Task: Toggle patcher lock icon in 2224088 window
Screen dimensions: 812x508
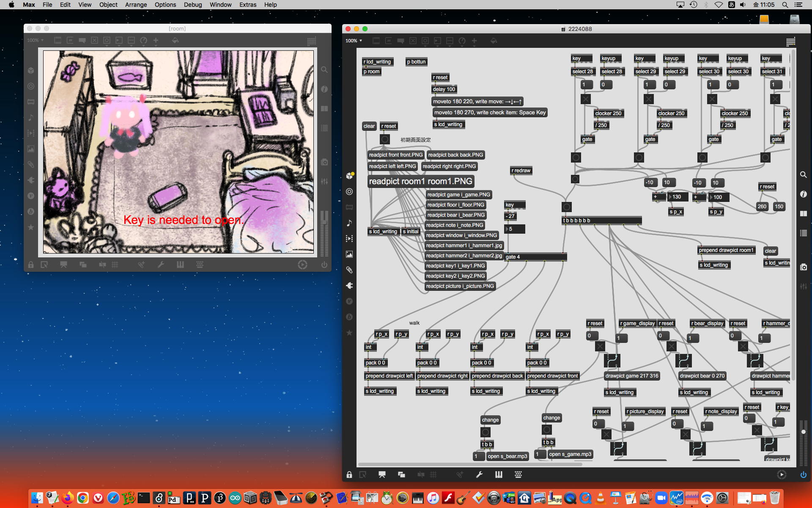Action: [x=349, y=475]
